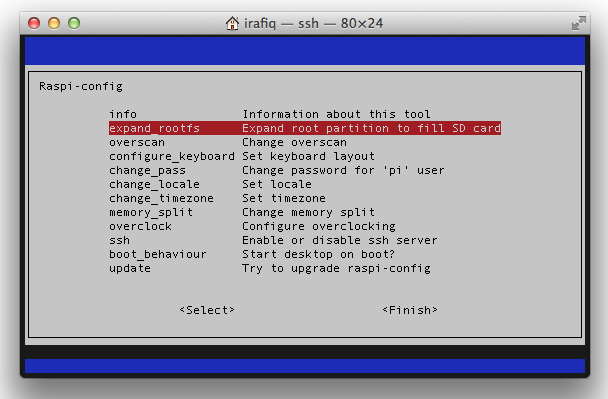
Task: Click the 'Information about this tool' description
Action: 337,114
